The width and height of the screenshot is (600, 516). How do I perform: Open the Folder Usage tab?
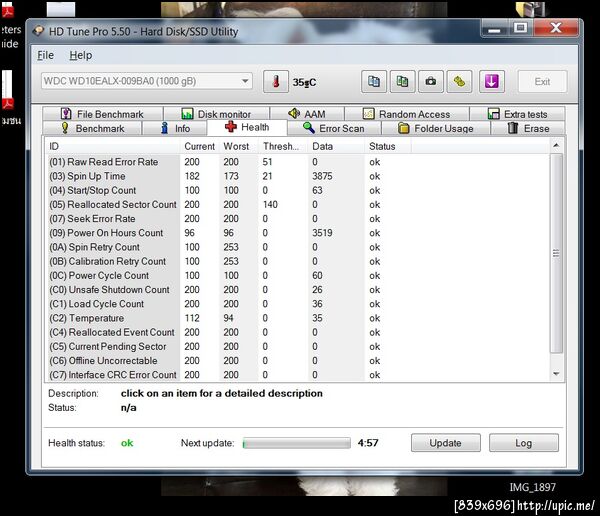coord(436,128)
